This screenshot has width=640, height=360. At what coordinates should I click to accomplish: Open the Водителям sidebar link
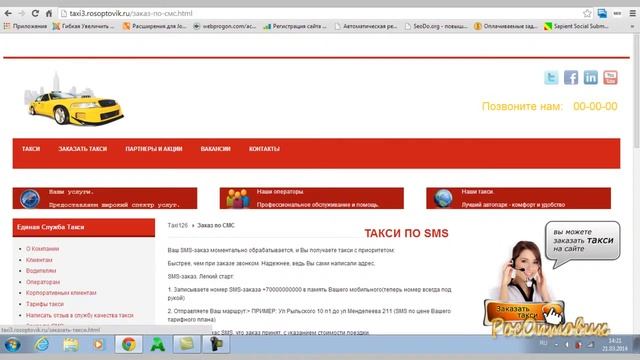click(41, 271)
